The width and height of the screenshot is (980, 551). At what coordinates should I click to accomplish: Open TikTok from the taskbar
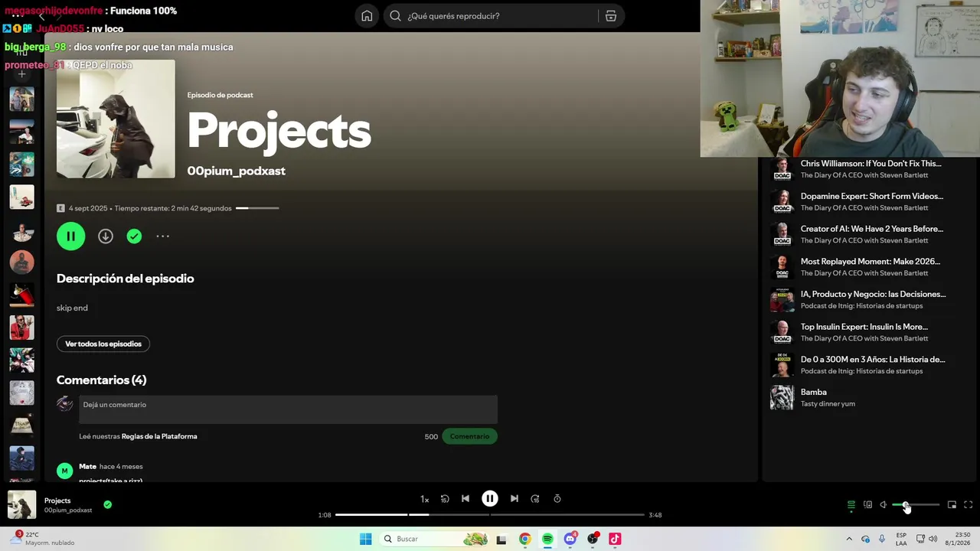(615, 539)
